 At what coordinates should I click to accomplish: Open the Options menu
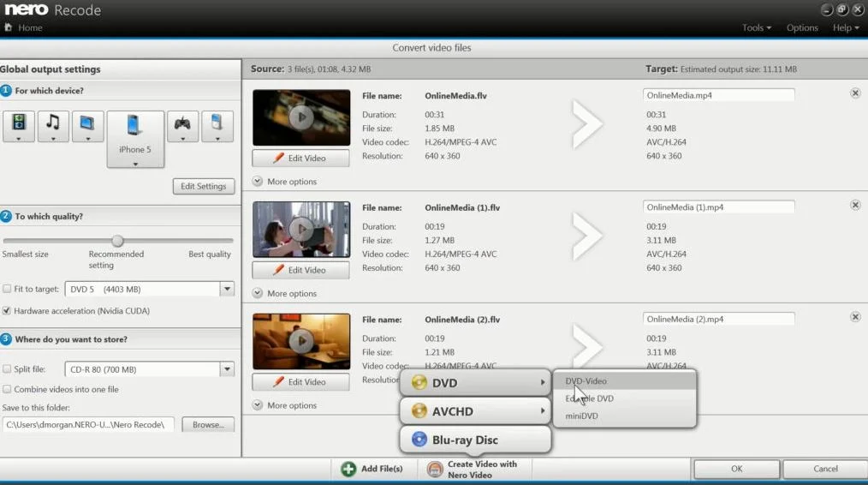click(x=802, y=27)
